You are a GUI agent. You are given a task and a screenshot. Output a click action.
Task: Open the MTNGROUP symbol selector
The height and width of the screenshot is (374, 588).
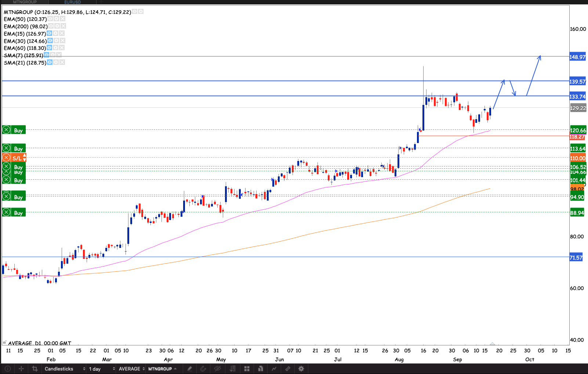coord(162,369)
